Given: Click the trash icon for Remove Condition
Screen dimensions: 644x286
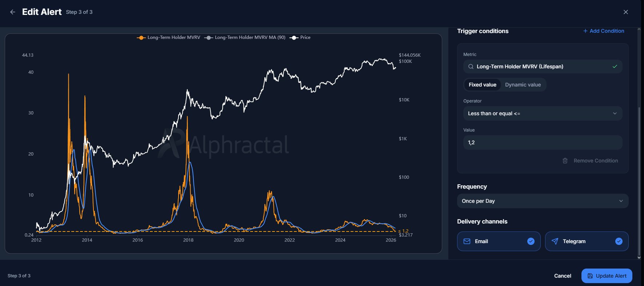Looking at the screenshot, I should [x=565, y=161].
